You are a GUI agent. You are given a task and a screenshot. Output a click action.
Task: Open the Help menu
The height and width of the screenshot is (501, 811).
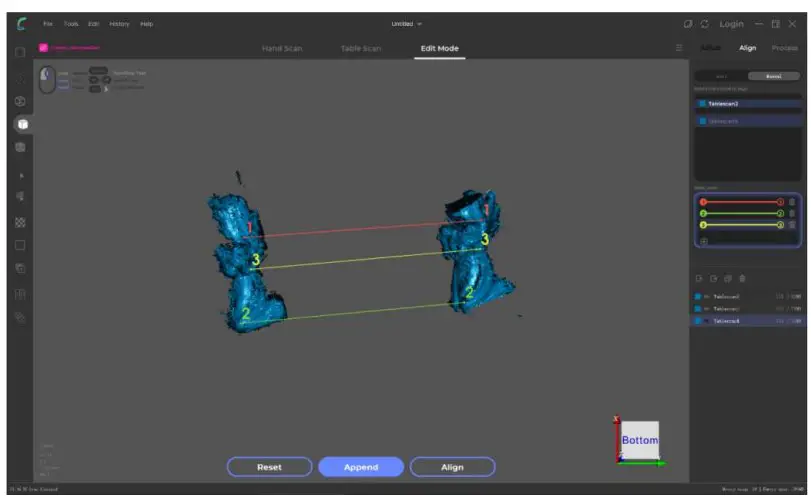pos(146,24)
